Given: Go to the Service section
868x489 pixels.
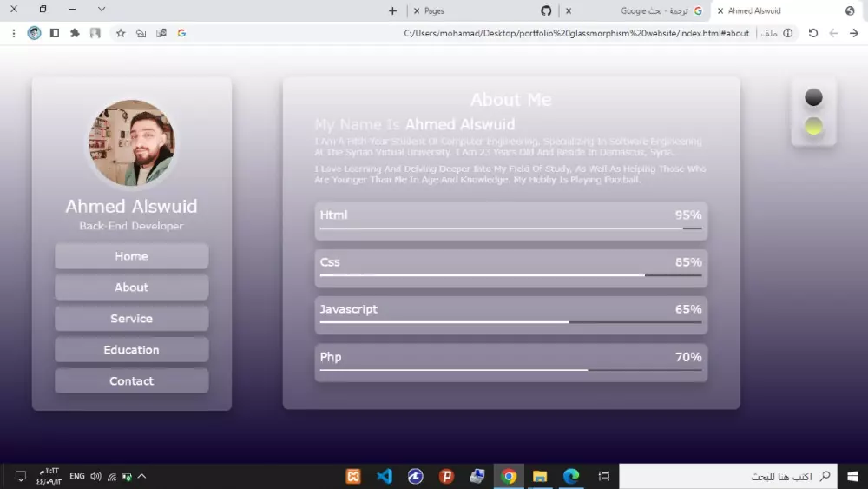Looking at the screenshot, I should click(x=132, y=319).
